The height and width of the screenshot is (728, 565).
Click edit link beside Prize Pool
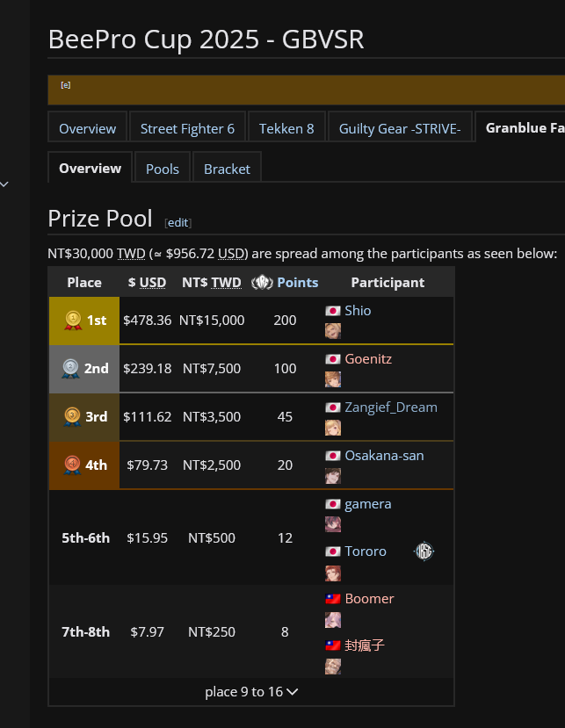tap(178, 223)
